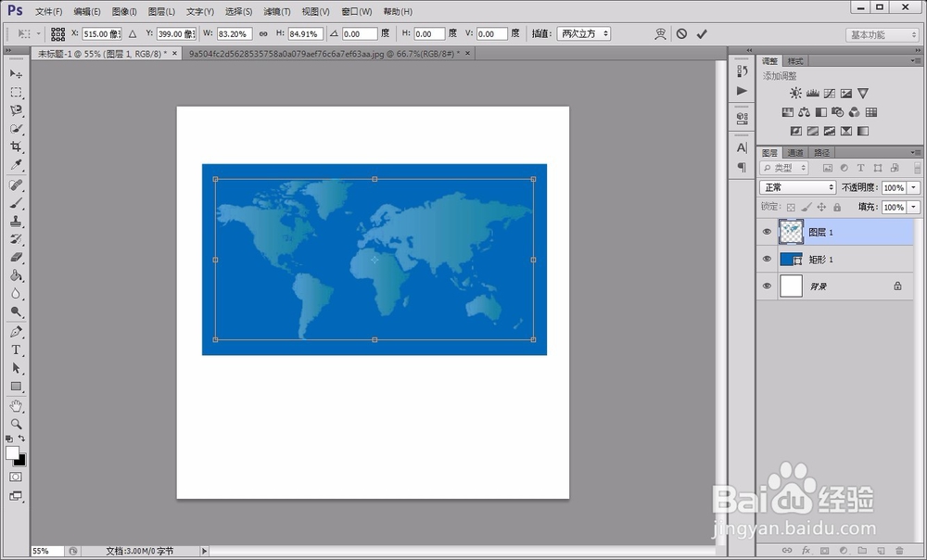
Task: Select the Brush tool
Action: pyautogui.click(x=16, y=203)
